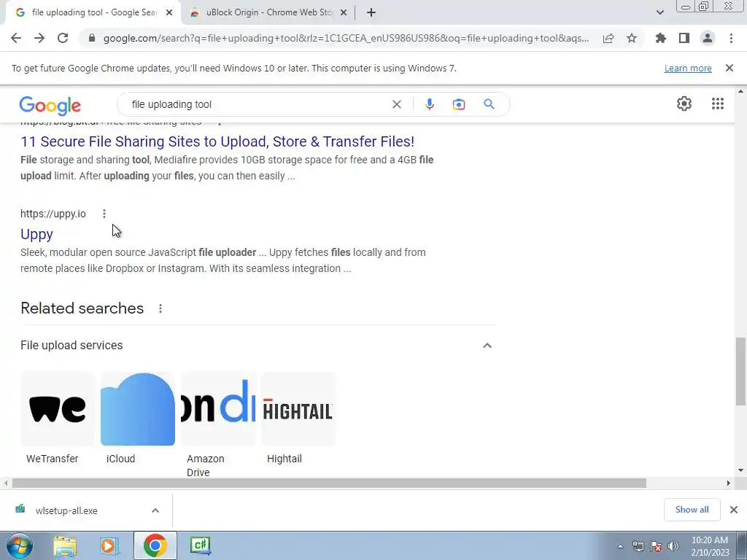This screenshot has height=560, width=747.
Task: Show all downloads
Action: 692,510
